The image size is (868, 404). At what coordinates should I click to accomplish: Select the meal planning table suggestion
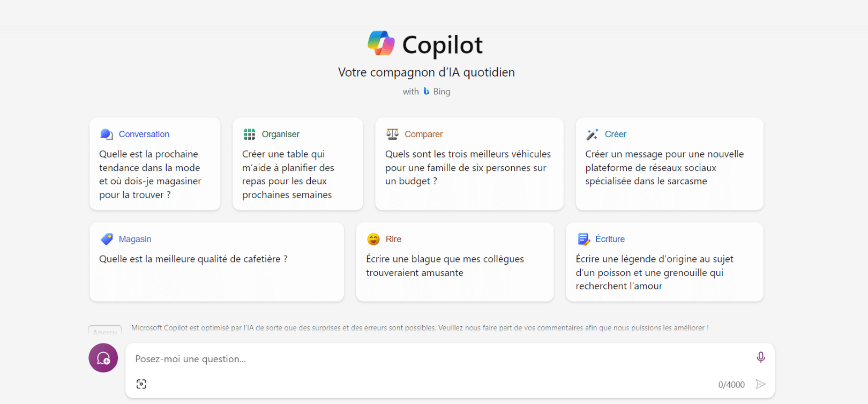298,164
